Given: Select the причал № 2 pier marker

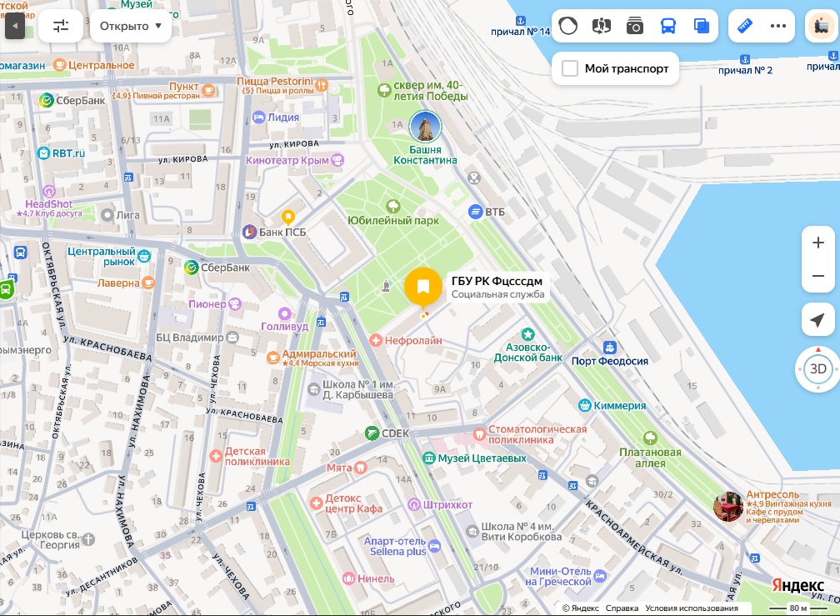Looking at the screenshot, I should coord(745,59).
